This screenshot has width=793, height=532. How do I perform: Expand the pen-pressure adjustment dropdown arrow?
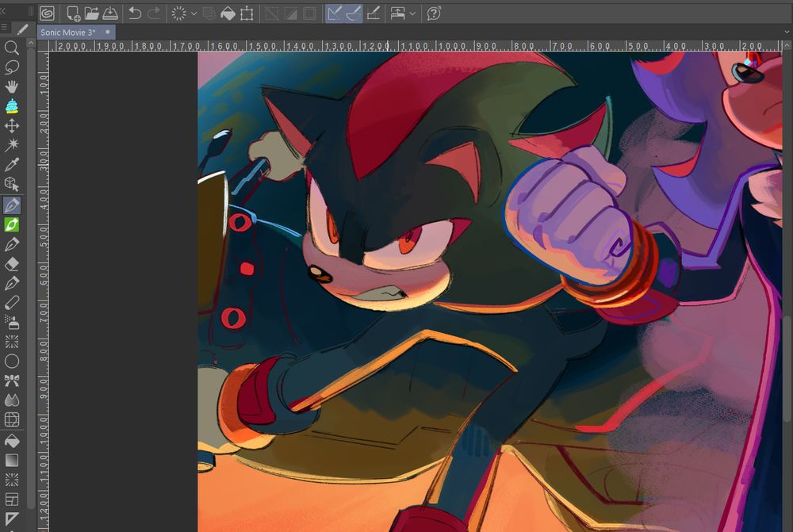[412, 13]
